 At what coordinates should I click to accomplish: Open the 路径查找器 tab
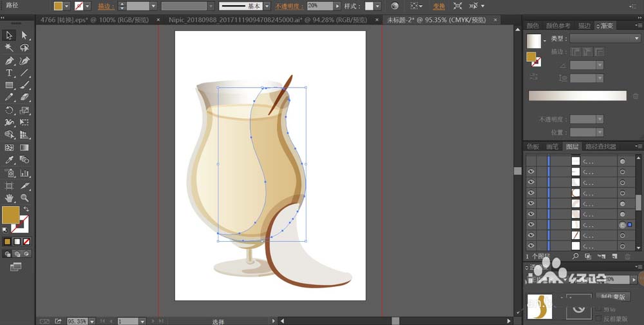(x=600, y=147)
